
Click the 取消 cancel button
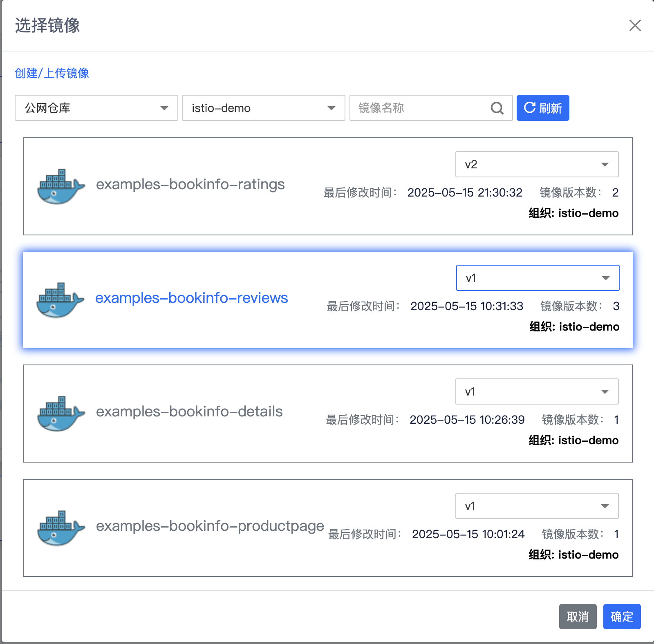click(578, 617)
